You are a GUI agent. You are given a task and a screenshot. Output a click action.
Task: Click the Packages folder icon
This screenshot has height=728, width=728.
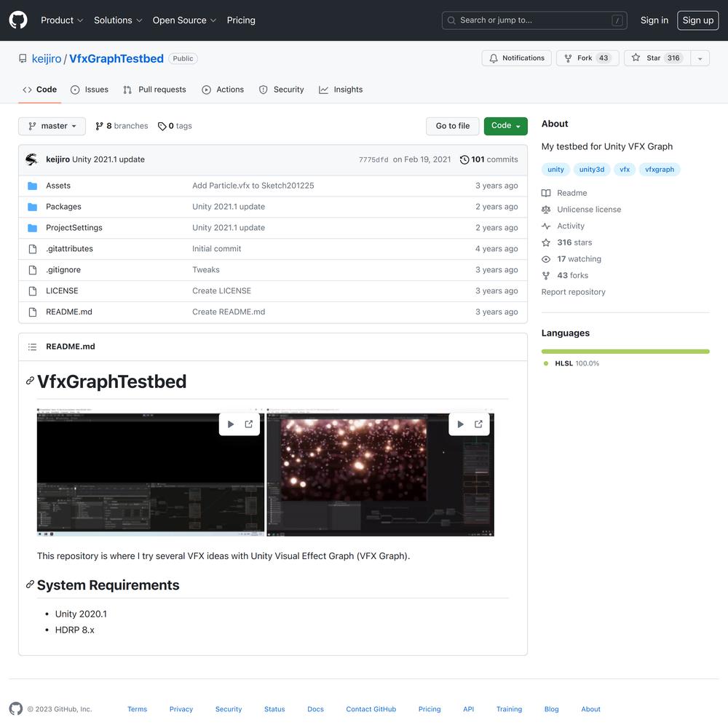click(33, 207)
